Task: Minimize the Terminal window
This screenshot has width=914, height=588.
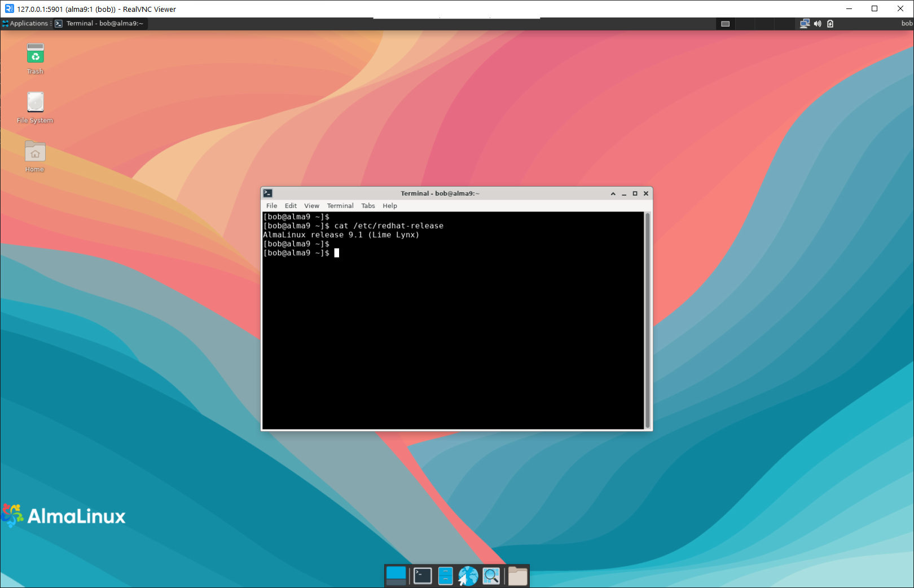Action: coord(624,193)
